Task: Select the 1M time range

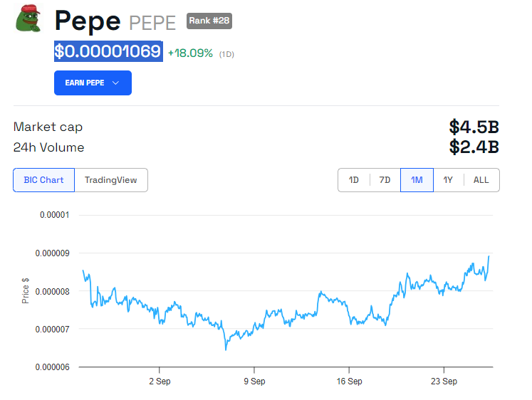Action: click(x=417, y=180)
